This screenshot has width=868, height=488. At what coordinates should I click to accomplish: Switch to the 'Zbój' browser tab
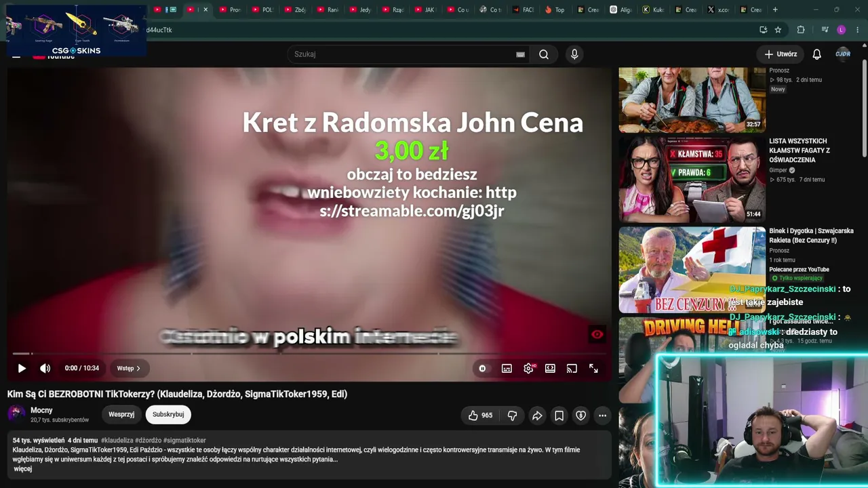[x=295, y=9]
